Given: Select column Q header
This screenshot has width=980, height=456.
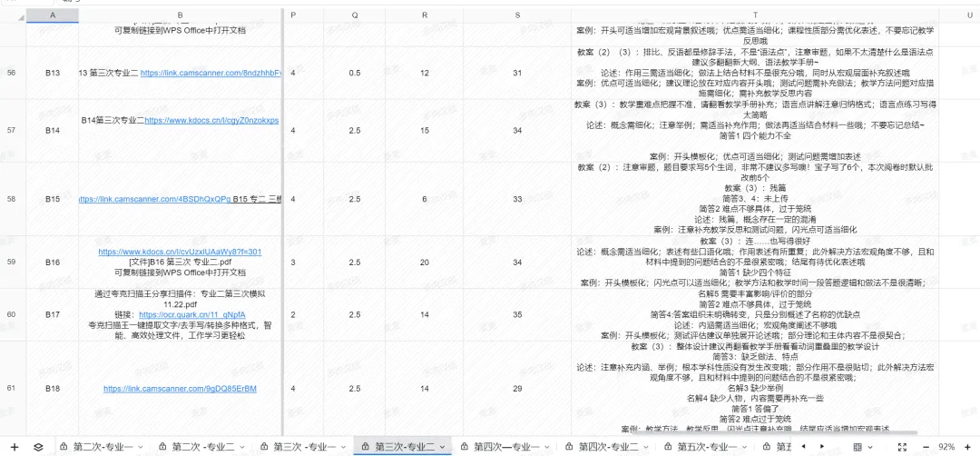Looking at the screenshot, I should pyautogui.click(x=355, y=15).
